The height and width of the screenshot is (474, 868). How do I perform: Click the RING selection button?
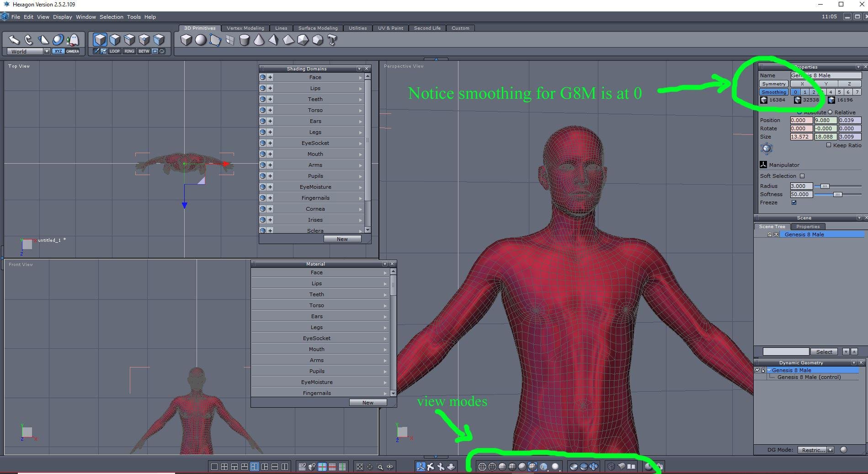click(129, 51)
